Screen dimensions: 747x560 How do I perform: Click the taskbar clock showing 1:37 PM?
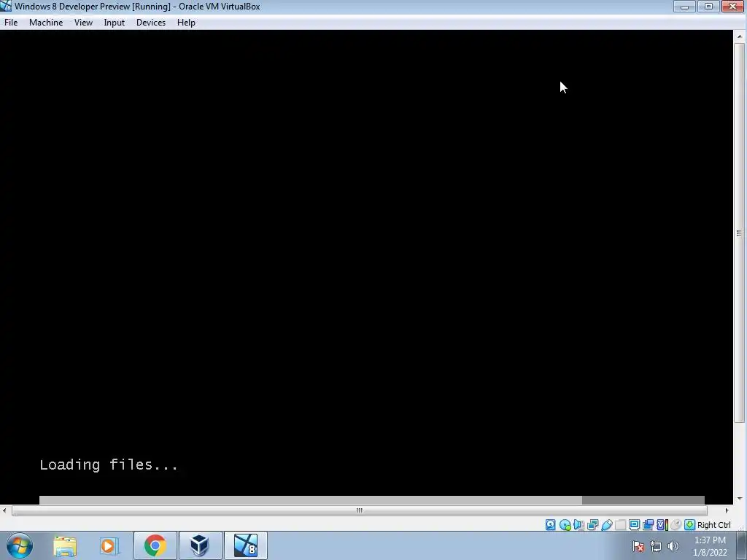(x=710, y=546)
